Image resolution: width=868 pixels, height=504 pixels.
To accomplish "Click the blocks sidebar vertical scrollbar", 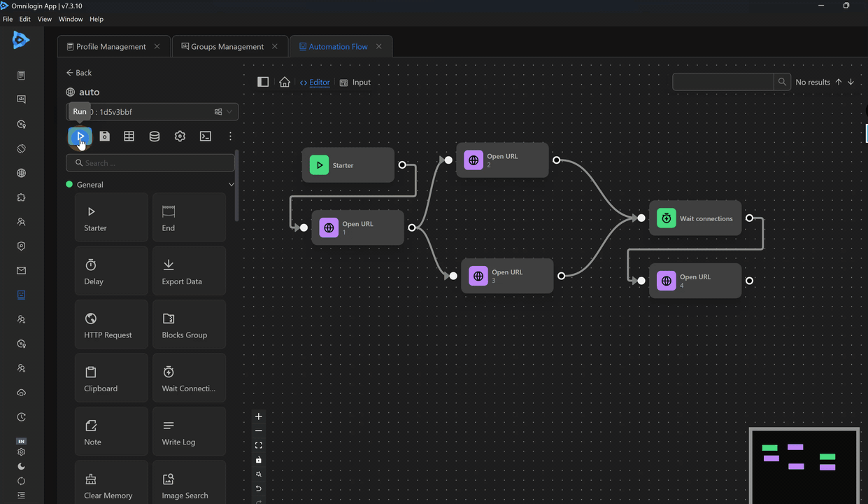I will coord(237,185).
